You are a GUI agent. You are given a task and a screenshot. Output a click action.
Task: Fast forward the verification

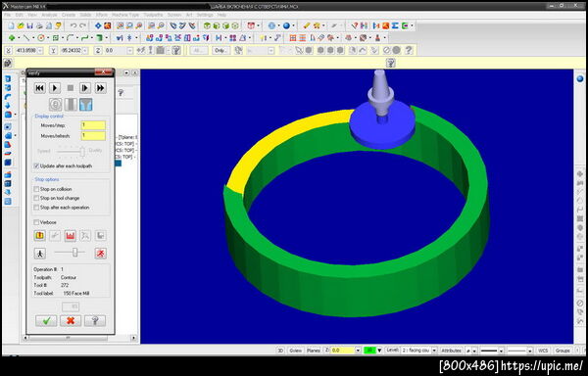(100, 88)
